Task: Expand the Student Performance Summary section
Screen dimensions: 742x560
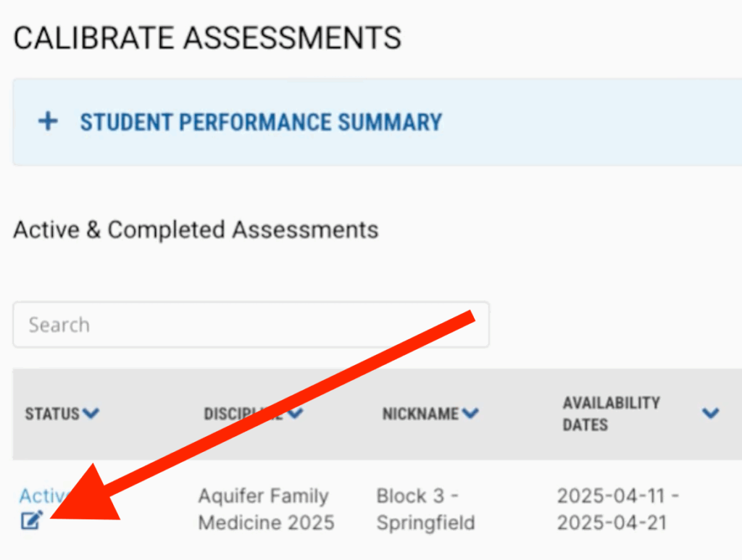Action: [x=261, y=122]
